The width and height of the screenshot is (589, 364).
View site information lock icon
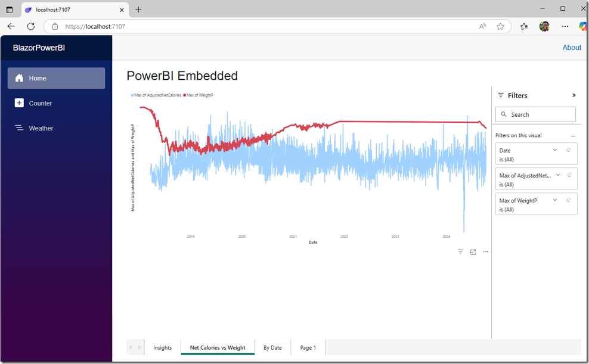[x=55, y=26]
